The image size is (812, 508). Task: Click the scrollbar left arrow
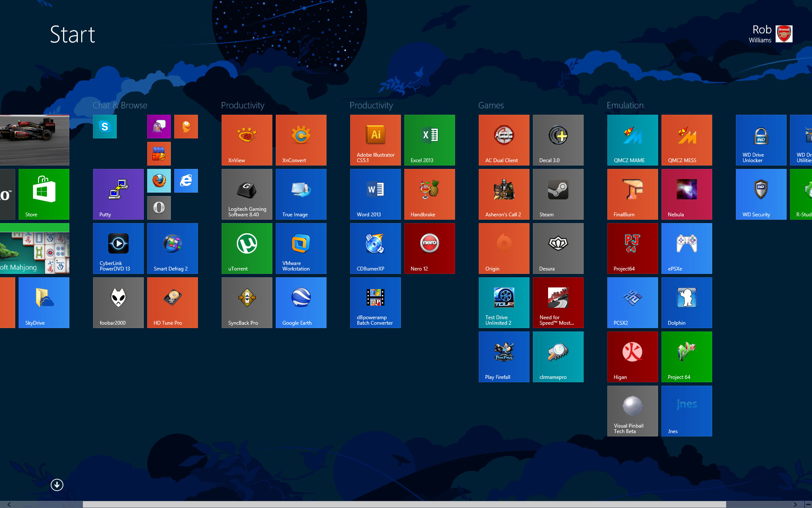pos(9,504)
